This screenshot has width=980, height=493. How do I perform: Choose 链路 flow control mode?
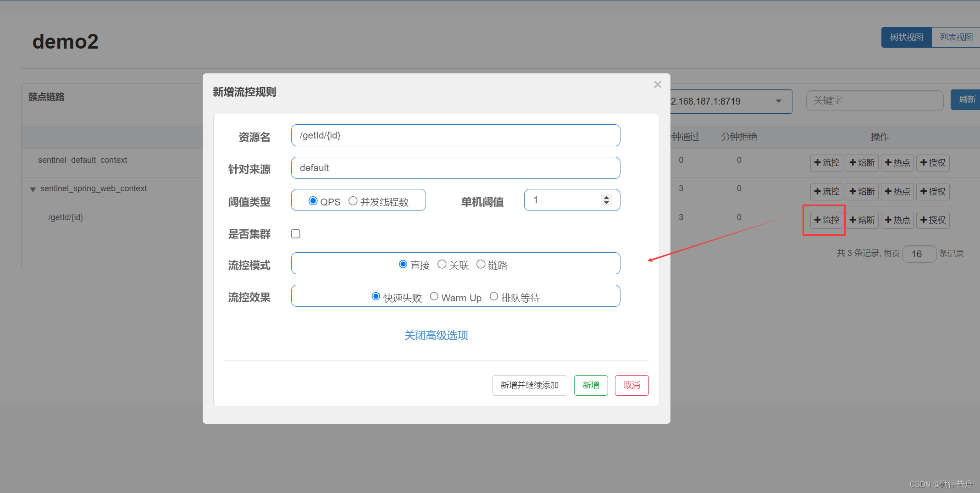(x=481, y=264)
